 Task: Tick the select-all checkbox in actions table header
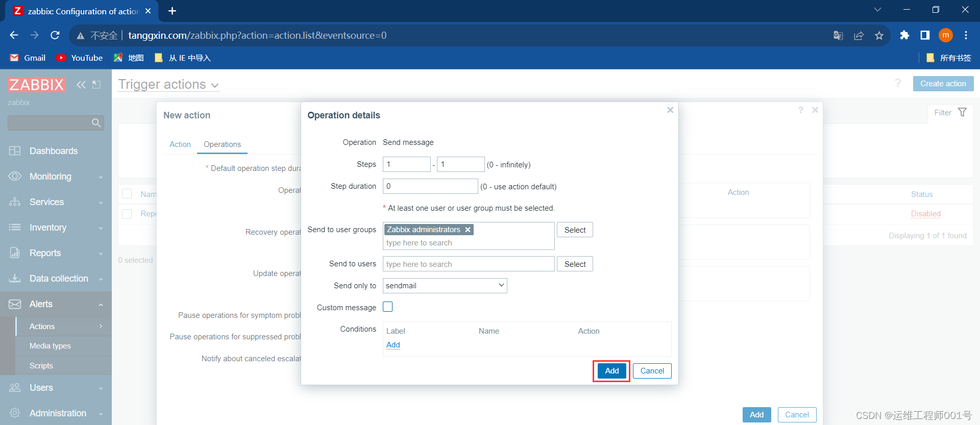tap(127, 194)
